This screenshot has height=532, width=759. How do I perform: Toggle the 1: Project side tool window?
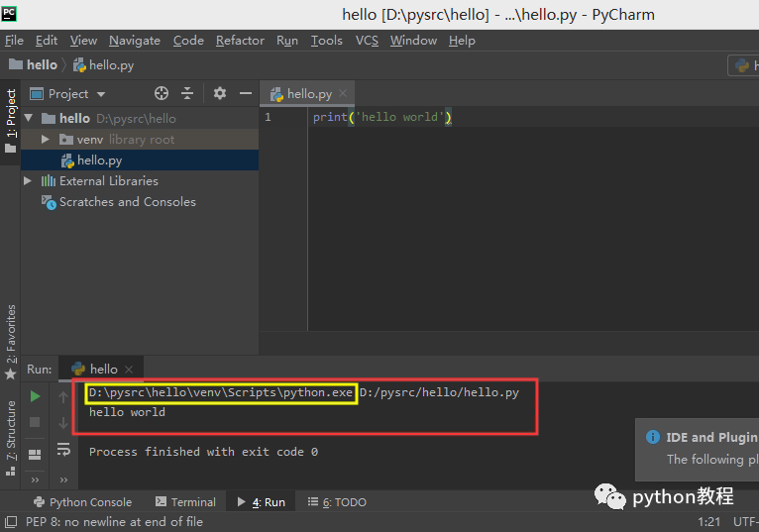click(10, 122)
